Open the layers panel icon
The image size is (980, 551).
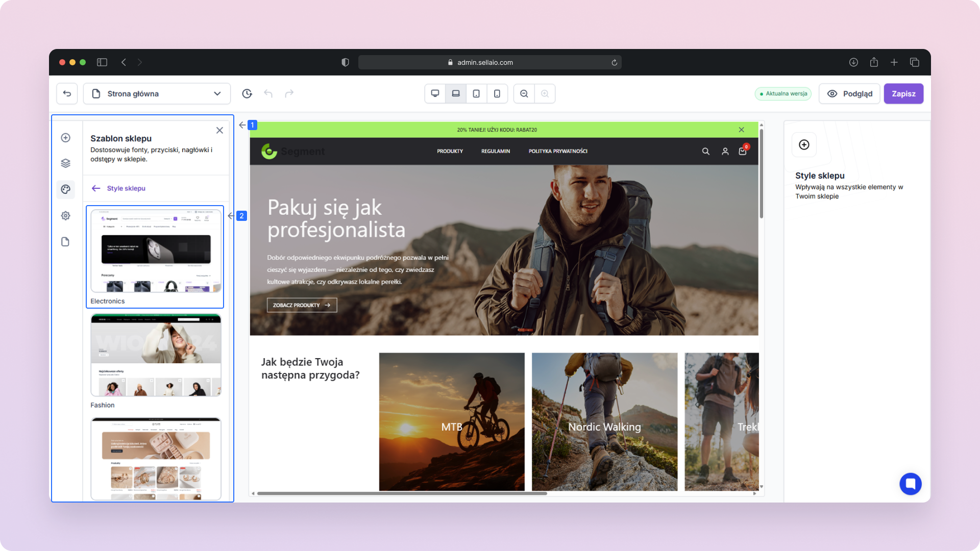[65, 163]
